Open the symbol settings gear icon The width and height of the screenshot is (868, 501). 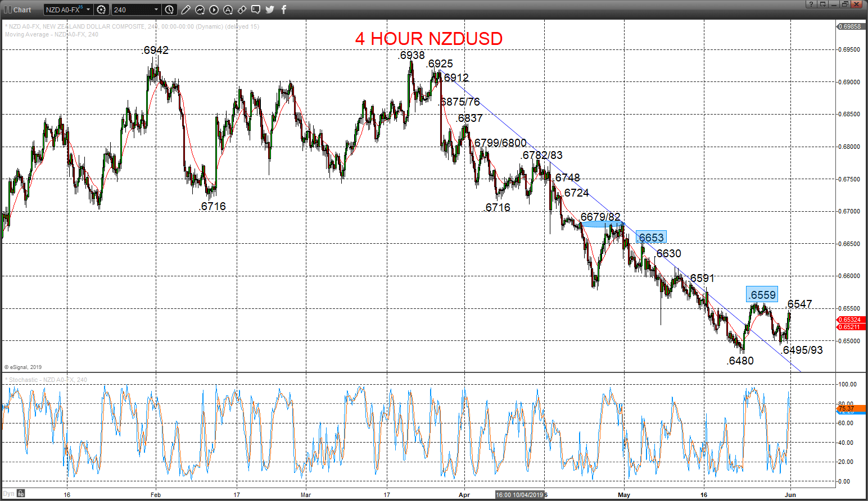coord(101,10)
